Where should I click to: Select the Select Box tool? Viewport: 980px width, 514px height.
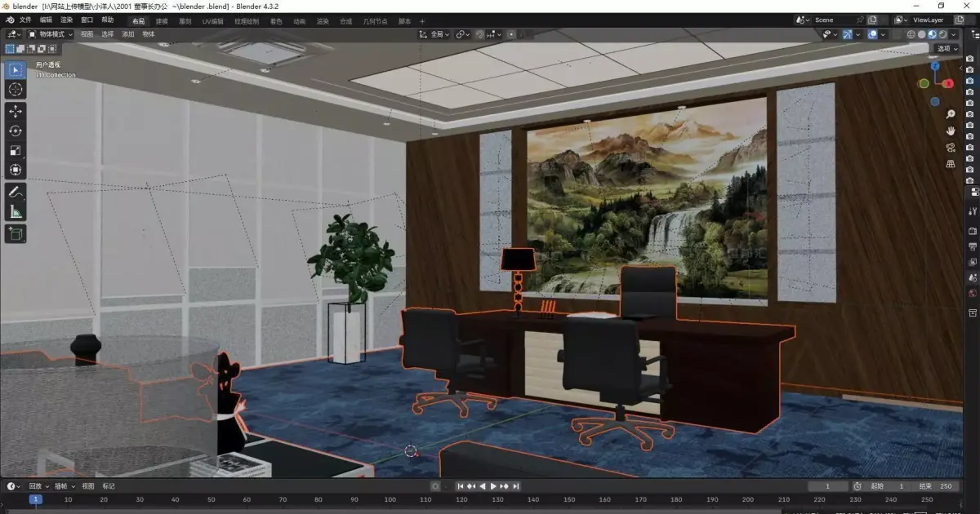click(16, 69)
